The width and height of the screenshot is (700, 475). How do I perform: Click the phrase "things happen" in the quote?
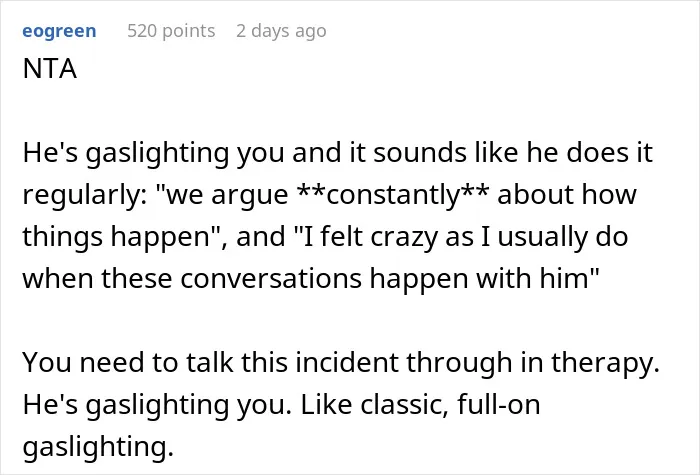click(116, 237)
